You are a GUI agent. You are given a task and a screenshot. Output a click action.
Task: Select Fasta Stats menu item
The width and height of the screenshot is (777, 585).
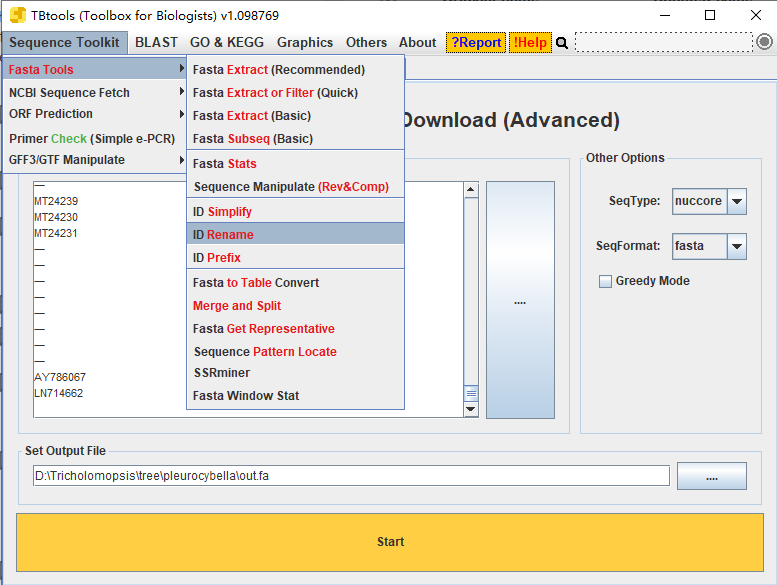pyautogui.click(x=295, y=164)
